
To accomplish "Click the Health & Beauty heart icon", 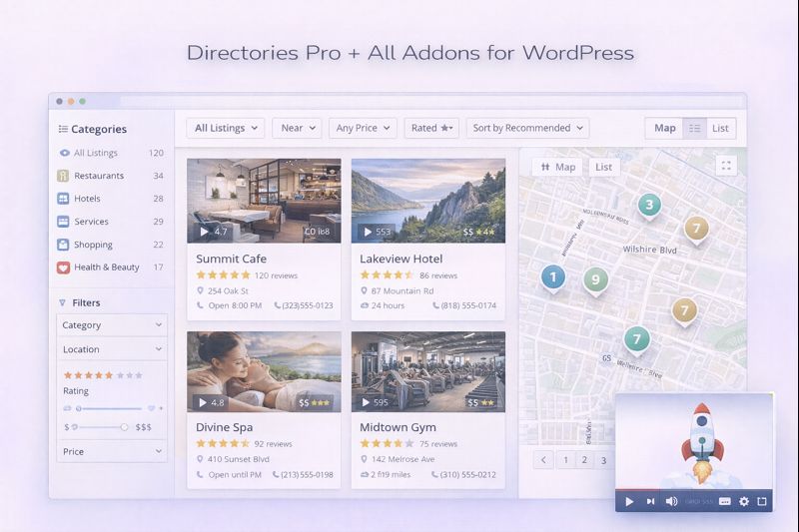I will [x=63, y=267].
